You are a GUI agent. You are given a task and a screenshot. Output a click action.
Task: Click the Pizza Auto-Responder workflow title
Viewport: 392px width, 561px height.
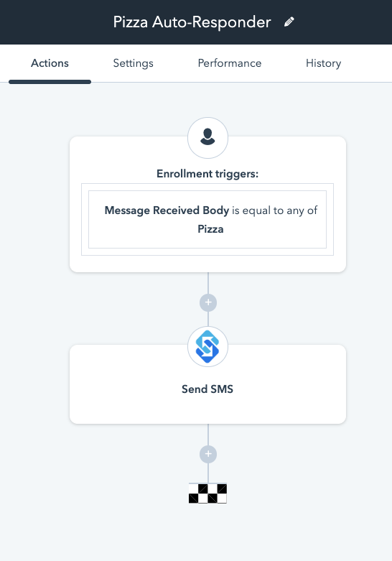click(192, 22)
